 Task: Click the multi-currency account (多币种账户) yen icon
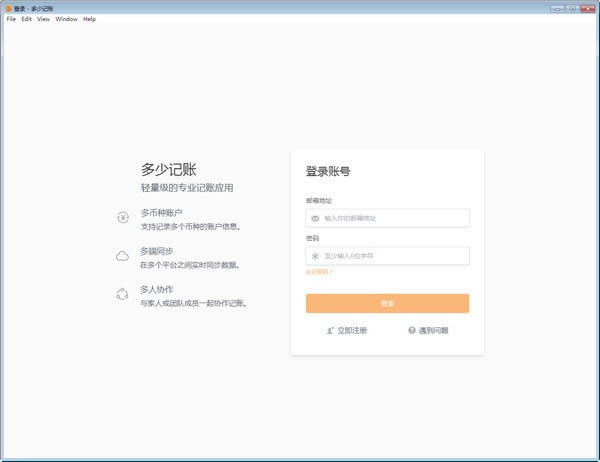coord(122,217)
